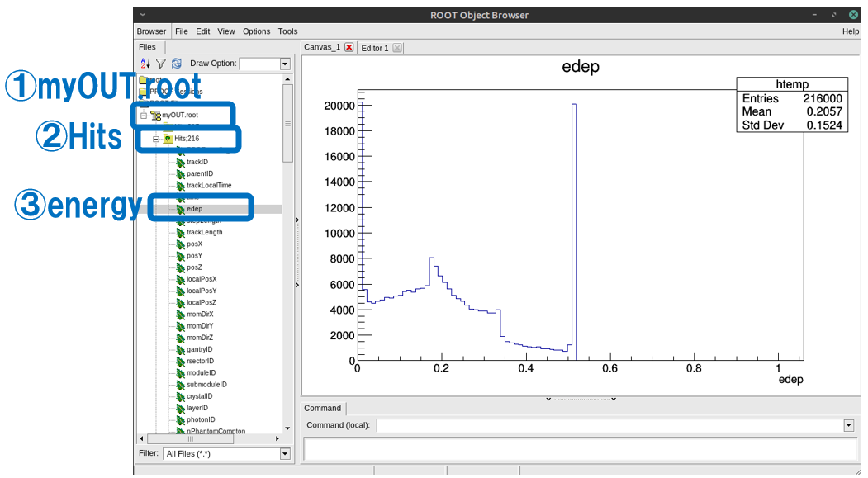Open the Draw Option combo box dropdown
The image size is (868, 478).
point(285,64)
